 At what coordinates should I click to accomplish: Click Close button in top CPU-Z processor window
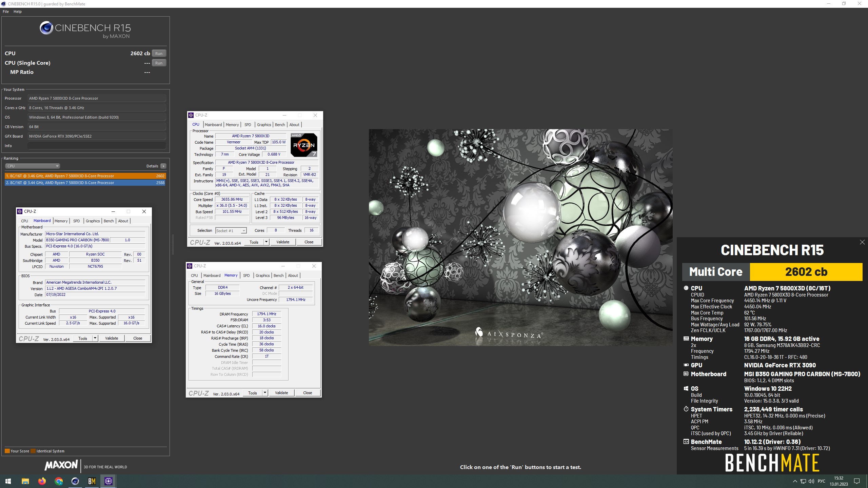tap(309, 242)
